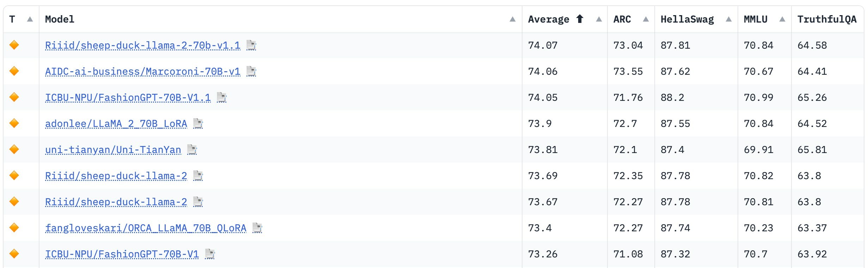868x268 pixels.
Task: Click orange diamond icon in first row
Action: (14, 45)
